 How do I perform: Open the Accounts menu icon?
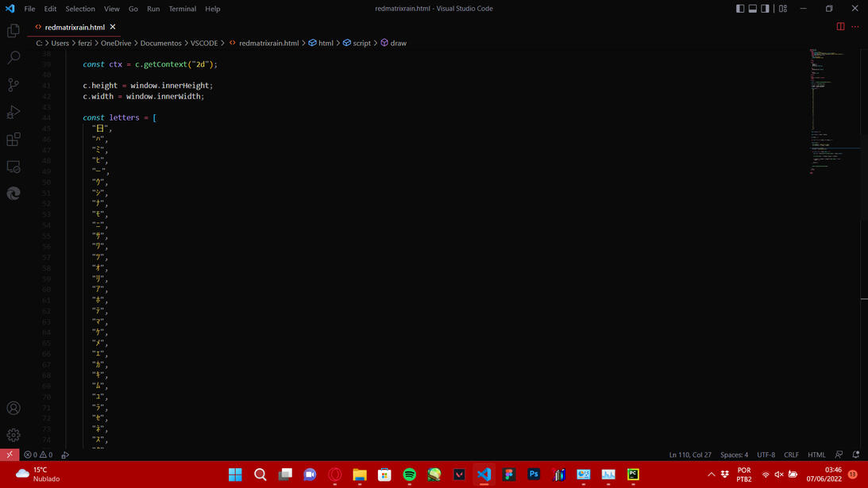pyautogui.click(x=14, y=408)
